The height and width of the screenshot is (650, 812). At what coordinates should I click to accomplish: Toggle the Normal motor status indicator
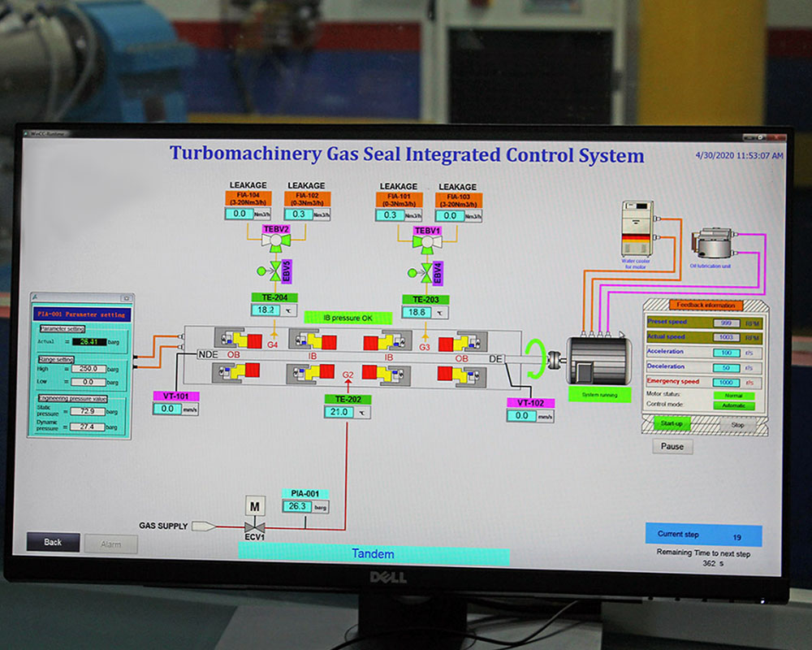click(734, 396)
